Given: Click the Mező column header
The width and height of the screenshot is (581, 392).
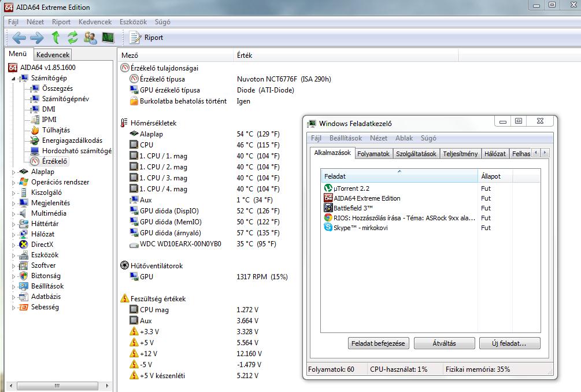Looking at the screenshot, I should click(x=176, y=55).
